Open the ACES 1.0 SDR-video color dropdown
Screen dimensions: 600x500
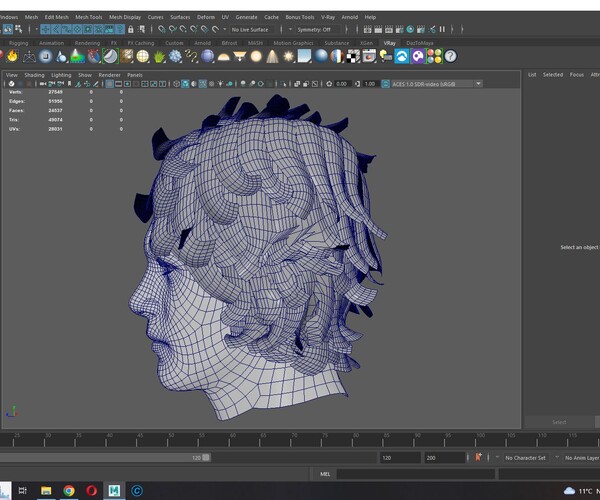[x=478, y=84]
